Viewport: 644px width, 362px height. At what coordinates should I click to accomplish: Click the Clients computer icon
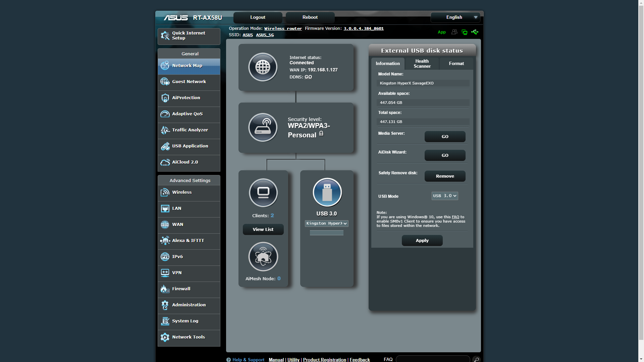coord(263,193)
